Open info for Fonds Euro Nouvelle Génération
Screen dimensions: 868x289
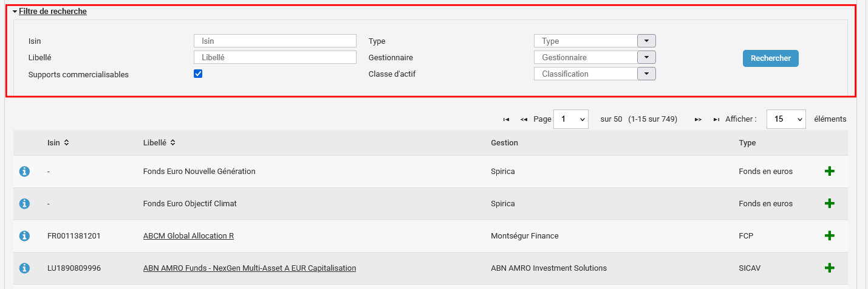pyautogui.click(x=24, y=172)
